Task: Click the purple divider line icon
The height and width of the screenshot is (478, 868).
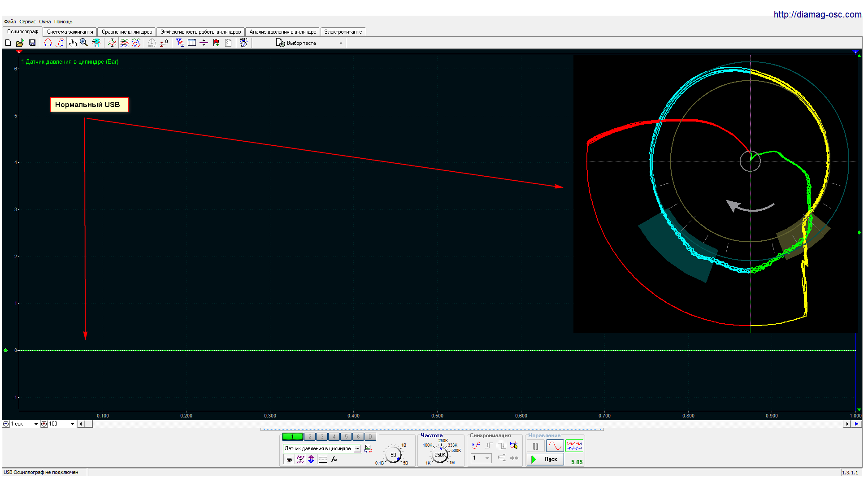Action: (x=204, y=43)
